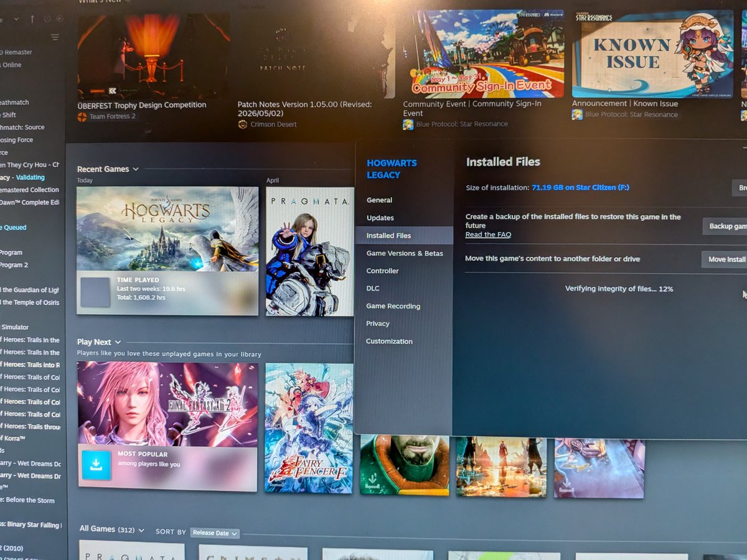
Task: Select Dawn™ Complete Edition sidebar entry
Action: click(x=29, y=202)
